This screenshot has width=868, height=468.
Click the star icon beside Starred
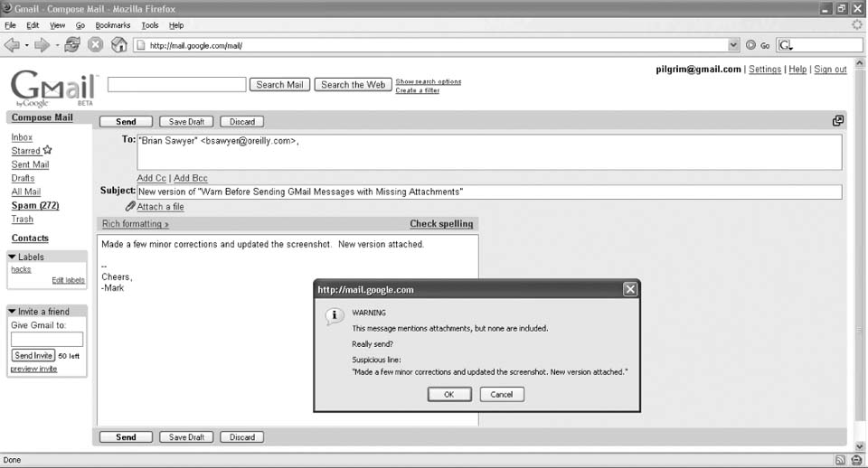click(48, 151)
